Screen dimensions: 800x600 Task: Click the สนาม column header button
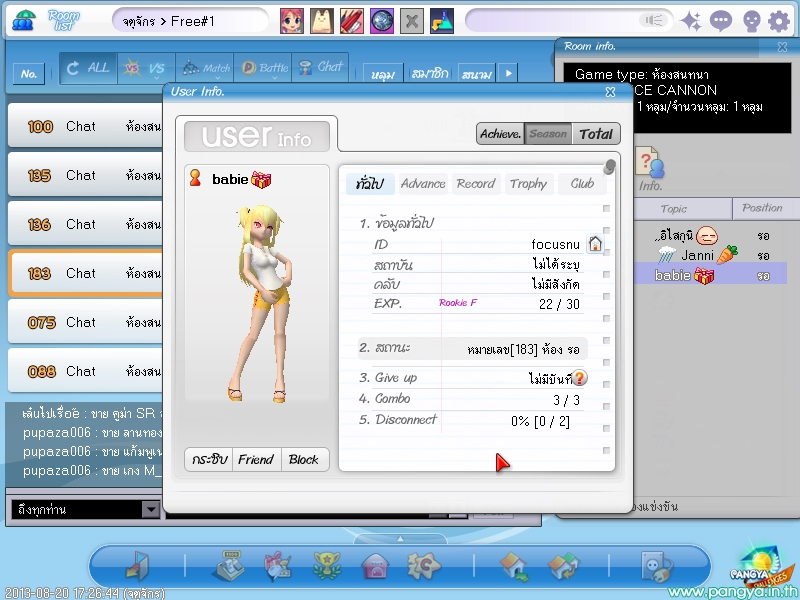click(477, 74)
